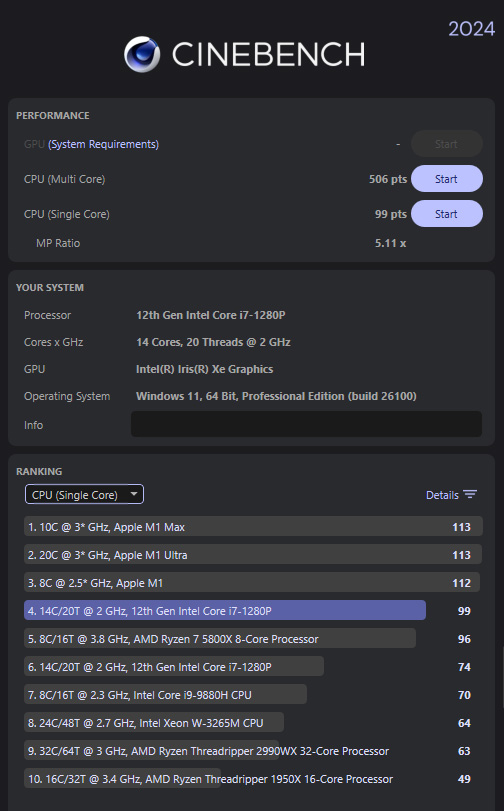Click the Details link in Ranking
Viewport: 504px width, 811px height.
tap(442, 495)
